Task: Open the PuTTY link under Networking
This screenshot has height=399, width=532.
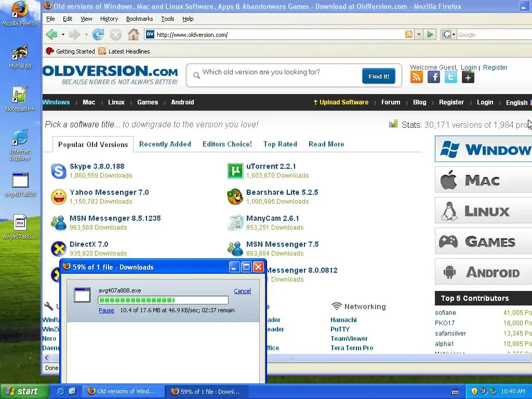Action: [x=340, y=329]
